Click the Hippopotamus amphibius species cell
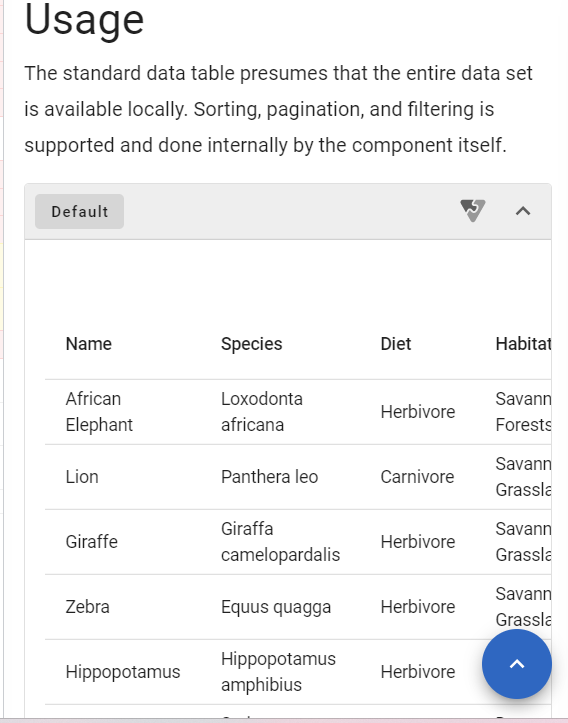The image size is (568, 723). pyautogui.click(x=278, y=672)
